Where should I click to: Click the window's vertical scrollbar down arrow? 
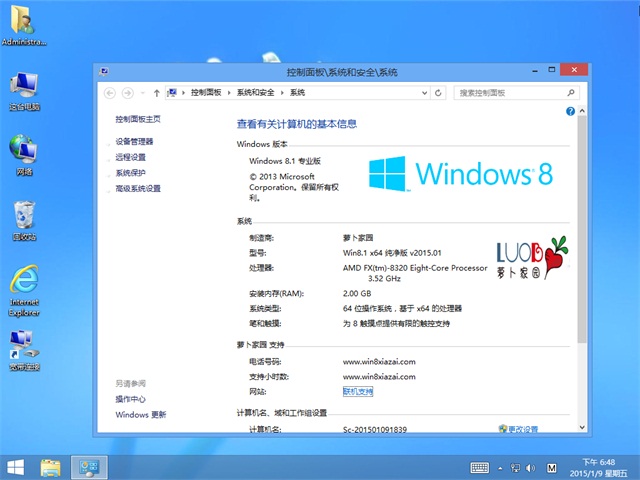click(584, 429)
